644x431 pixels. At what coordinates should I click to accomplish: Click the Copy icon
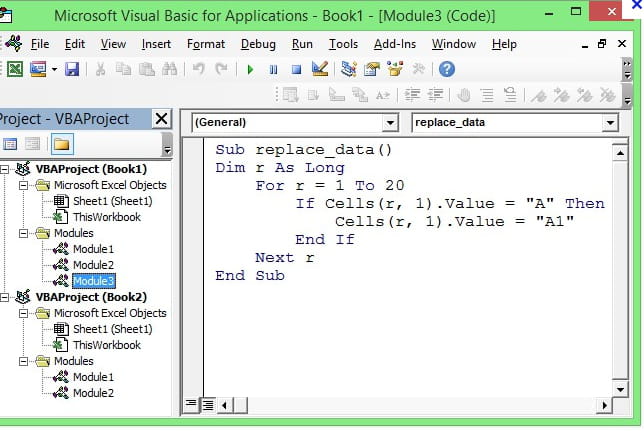click(x=123, y=69)
